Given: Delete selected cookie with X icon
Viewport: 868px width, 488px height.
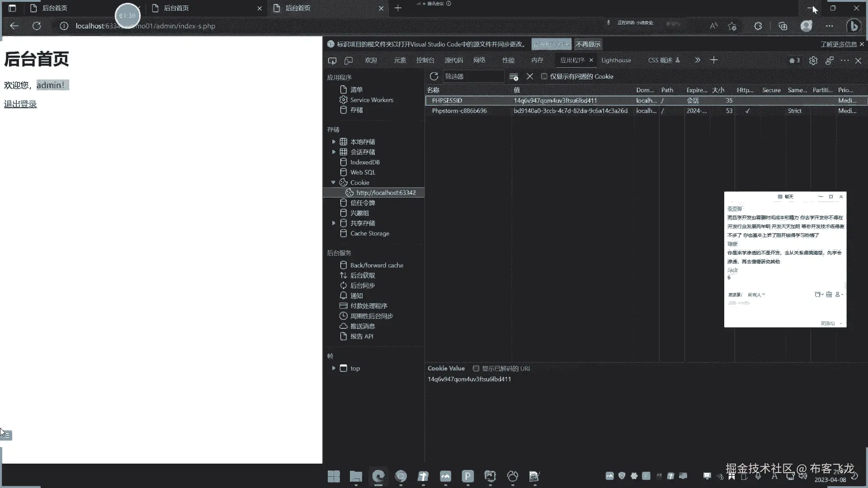Looking at the screenshot, I should (530, 76).
